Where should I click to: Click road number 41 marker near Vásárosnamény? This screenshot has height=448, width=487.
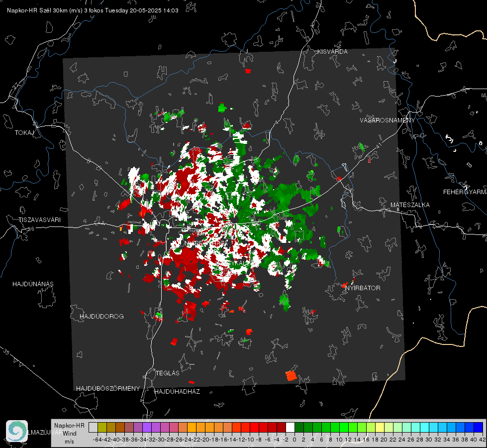[x=378, y=145]
